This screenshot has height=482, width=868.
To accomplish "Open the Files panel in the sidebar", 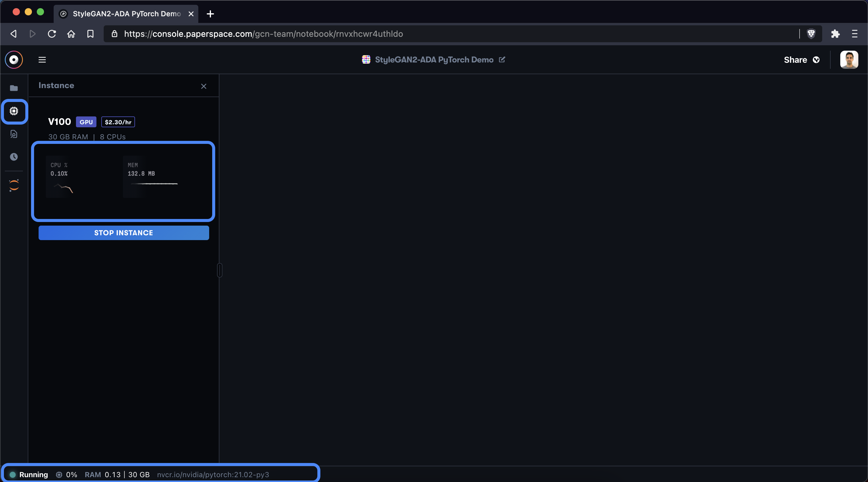I will tap(14, 88).
